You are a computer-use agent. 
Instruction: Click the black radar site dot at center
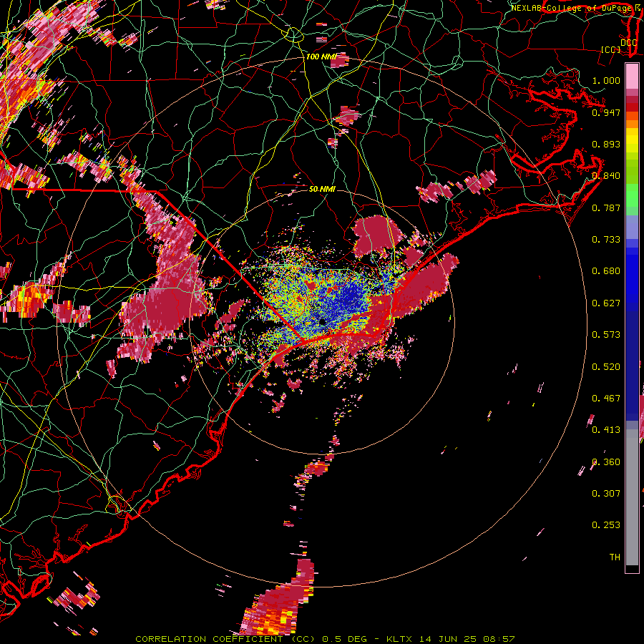[323, 322]
